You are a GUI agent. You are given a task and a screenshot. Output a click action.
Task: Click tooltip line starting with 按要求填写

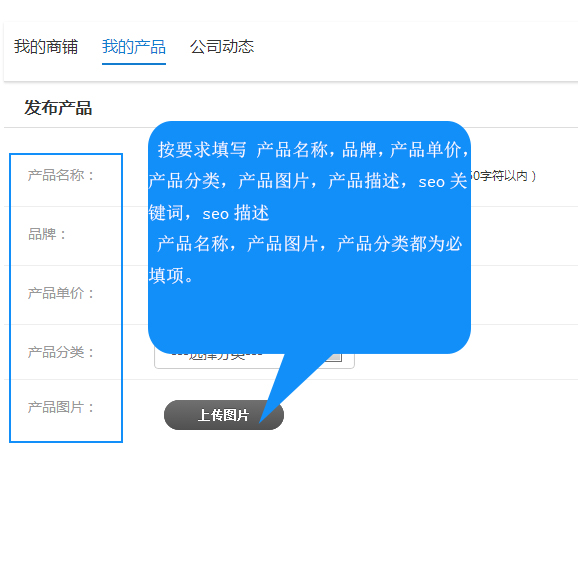click(x=313, y=150)
